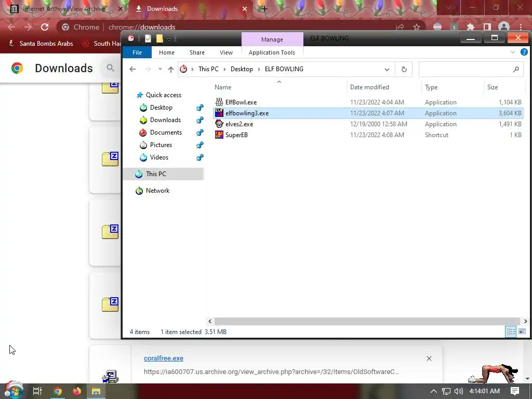Open Desktop in Quick access
Viewport: 532px width, 399px height.
[x=161, y=108]
